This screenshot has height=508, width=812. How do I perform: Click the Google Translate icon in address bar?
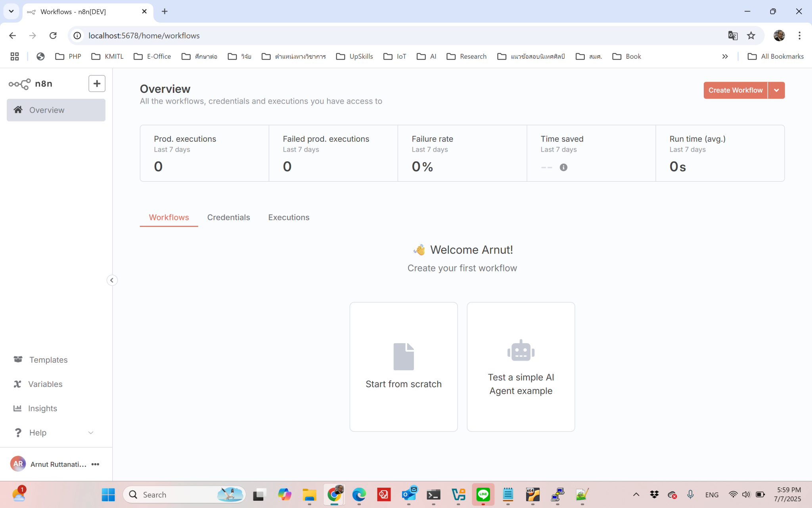733,35
